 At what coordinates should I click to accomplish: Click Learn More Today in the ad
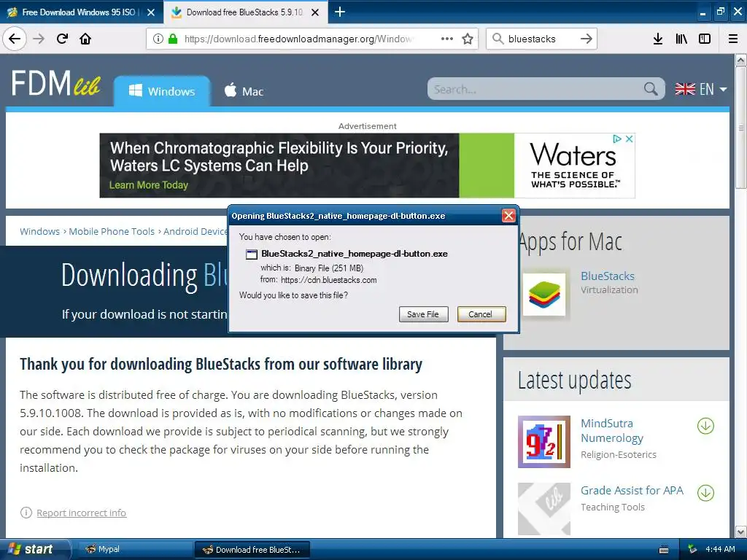coord(149,184)
